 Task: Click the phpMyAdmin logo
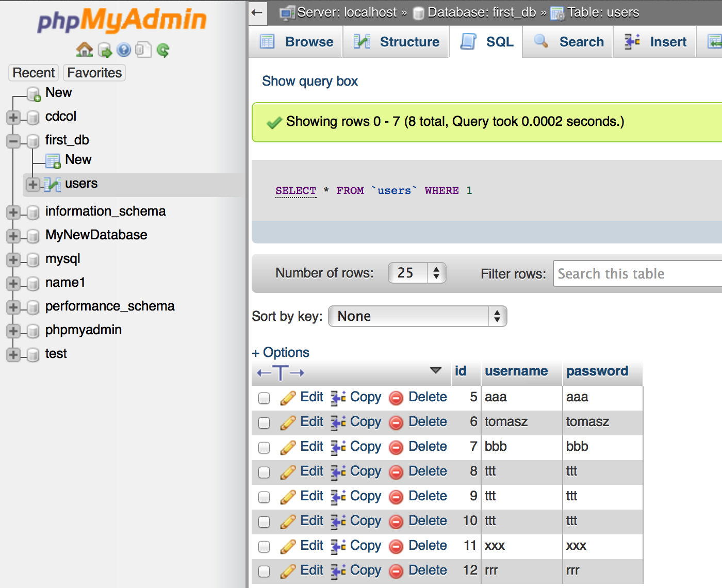point(122,21)
